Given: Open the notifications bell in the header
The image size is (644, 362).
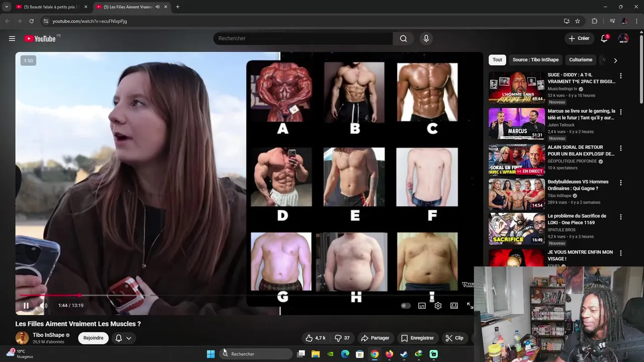Looking at the screenshot, I should tap(604, 39).
